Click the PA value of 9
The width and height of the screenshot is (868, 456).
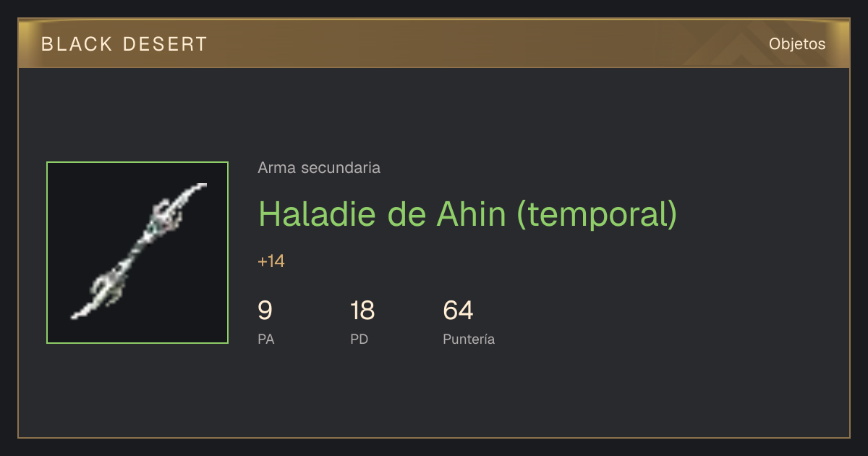265,311
